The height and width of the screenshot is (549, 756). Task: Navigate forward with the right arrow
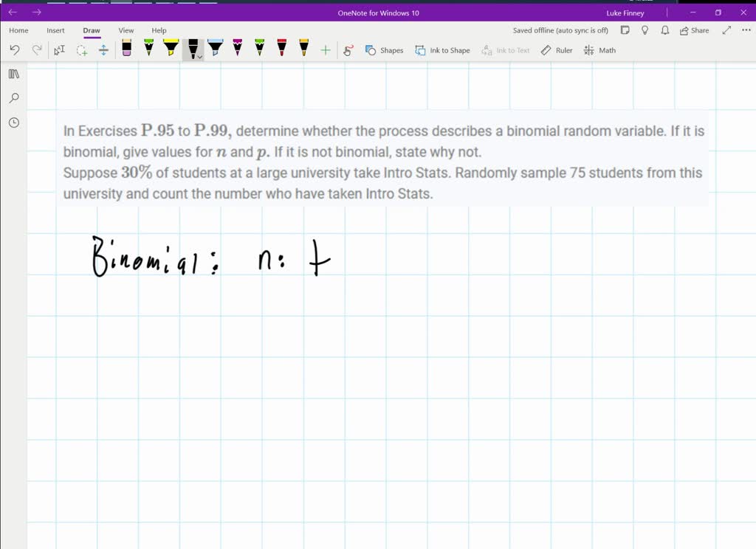pyautogui.click(x=37, y=12)
